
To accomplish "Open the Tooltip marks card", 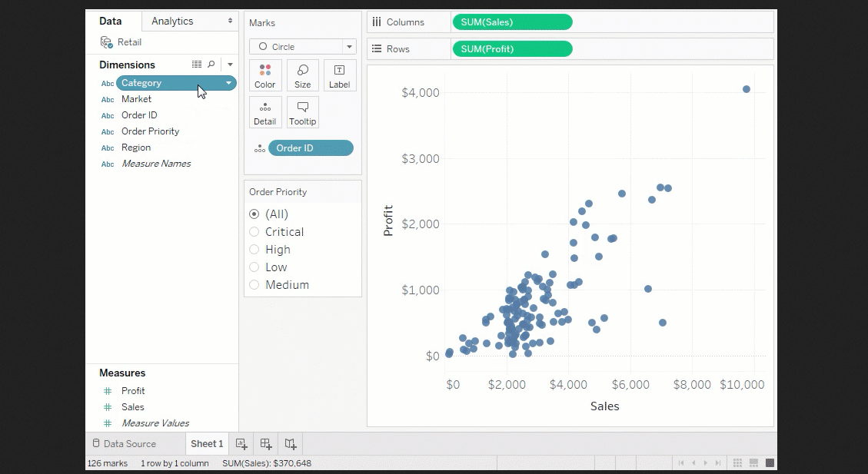I will tap(303, 112).
